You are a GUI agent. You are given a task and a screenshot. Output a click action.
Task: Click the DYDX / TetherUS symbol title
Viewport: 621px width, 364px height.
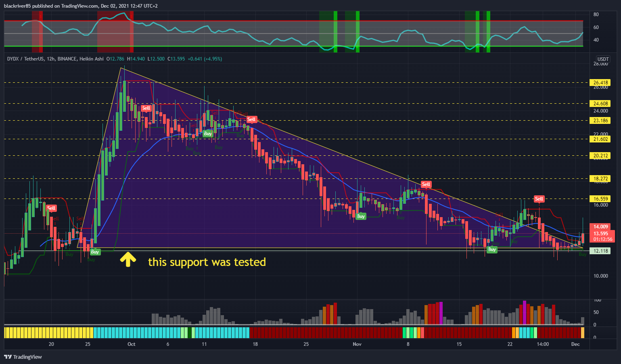point(26,59)
